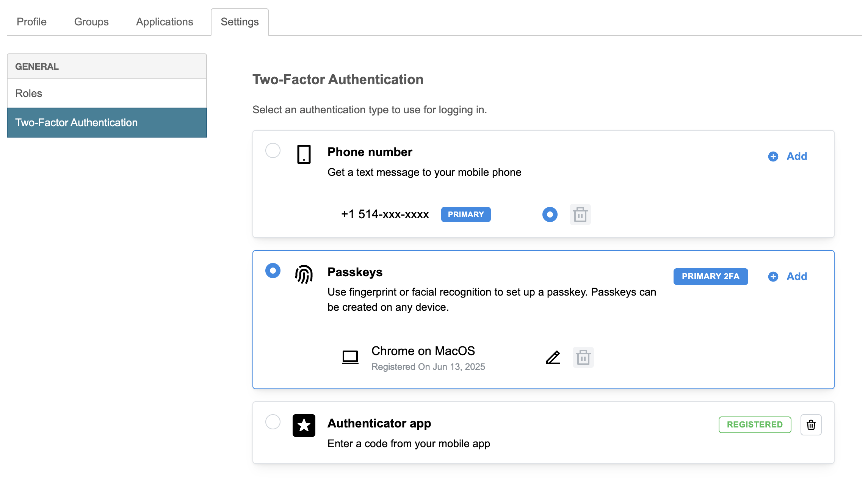Select Phone number authentication radio
This screenshot has width=868, height=479.
click(273, 150)
